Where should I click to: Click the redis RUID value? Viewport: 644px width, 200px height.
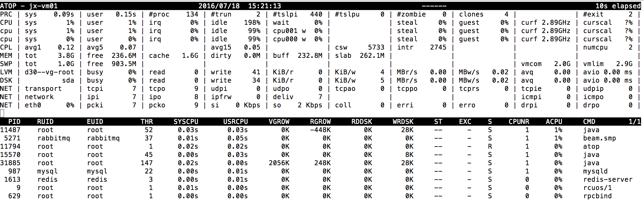(47, 179)
